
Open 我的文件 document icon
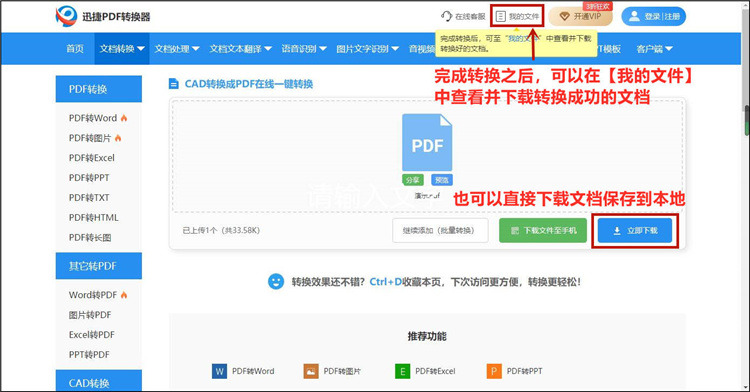[x=500, y=16]
